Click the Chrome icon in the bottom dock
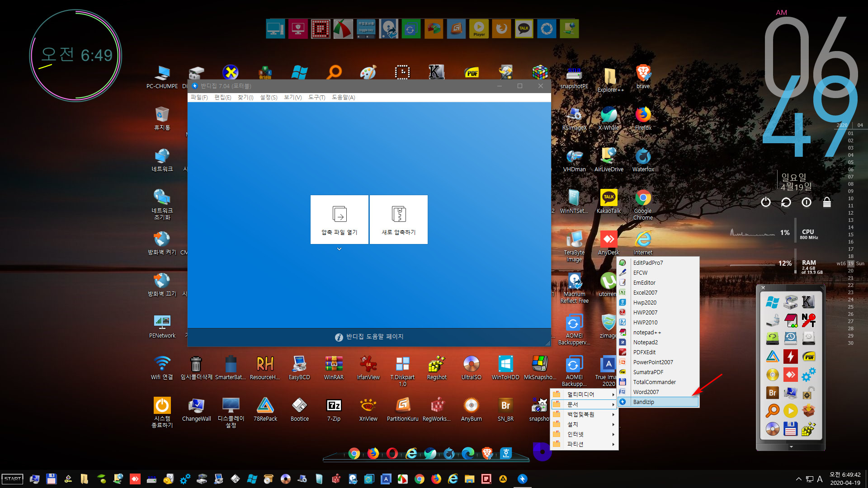The height and width of the screenshot is (488, 868). 354,453
